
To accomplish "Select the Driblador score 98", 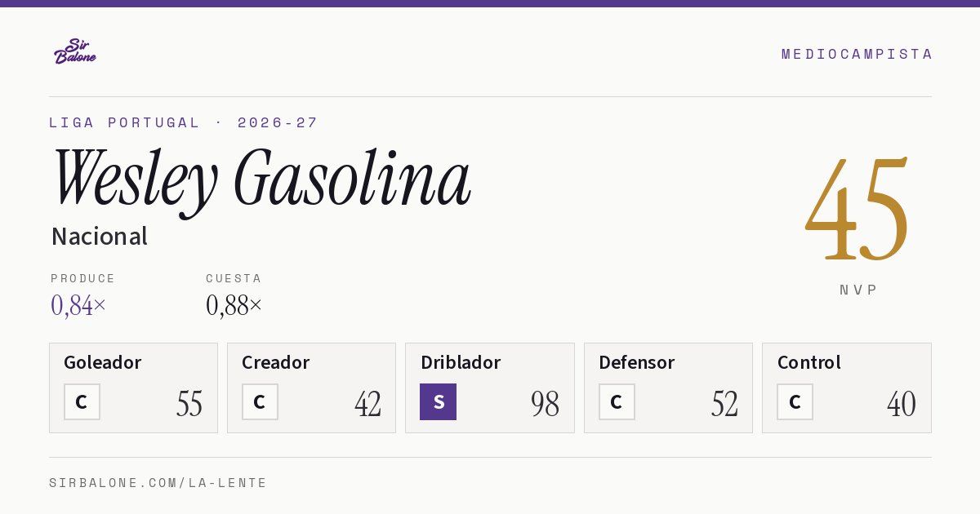I will 545,404.
